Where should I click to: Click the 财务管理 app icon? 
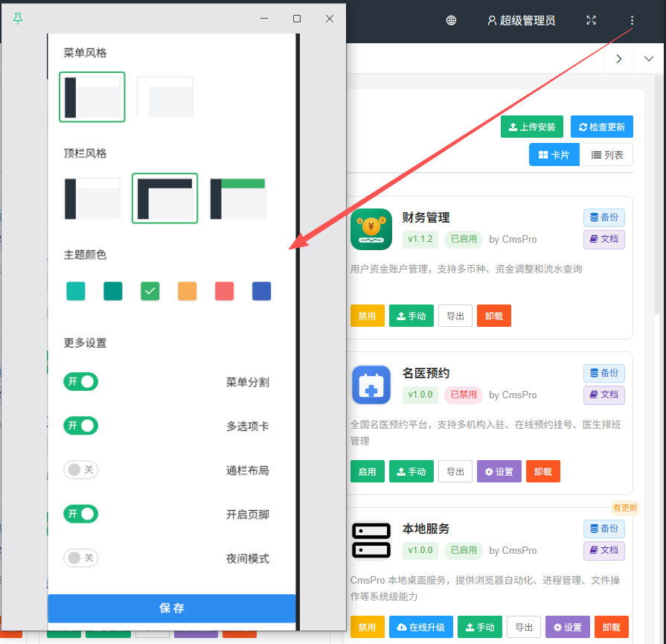(x=371, y=229)
